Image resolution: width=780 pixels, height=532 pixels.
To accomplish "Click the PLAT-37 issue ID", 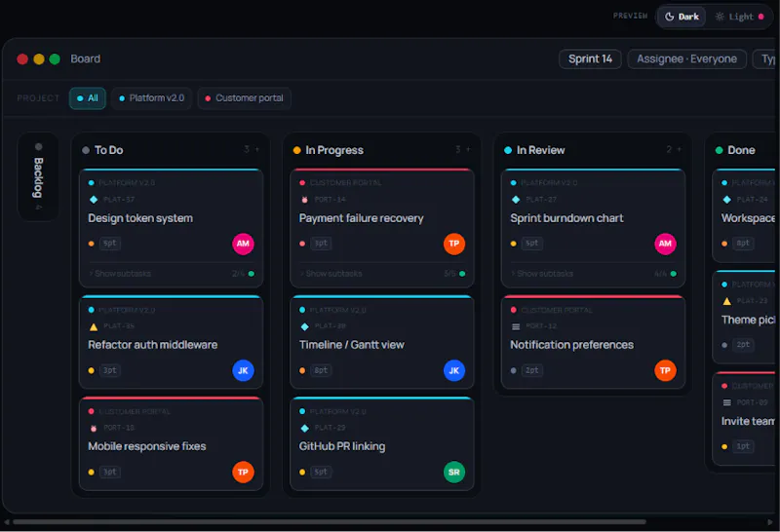I will click(119, 200).
